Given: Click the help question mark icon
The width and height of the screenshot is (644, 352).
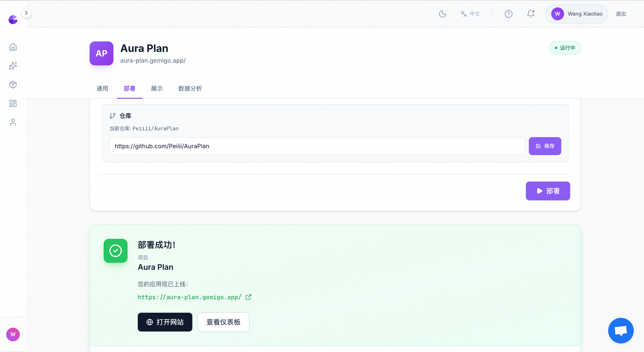Looking at the screenshot, I should point(508,14).
